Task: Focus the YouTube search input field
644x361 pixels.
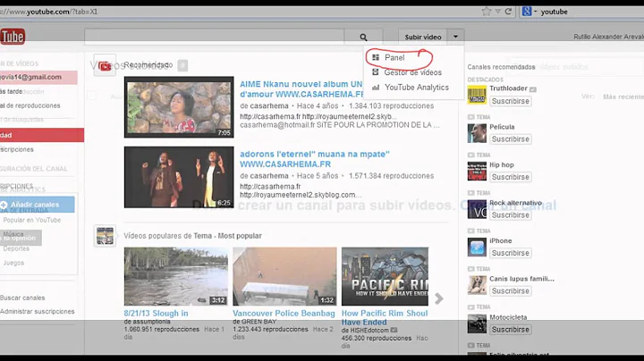Action: pyautogui.click(x=214, y=37)
